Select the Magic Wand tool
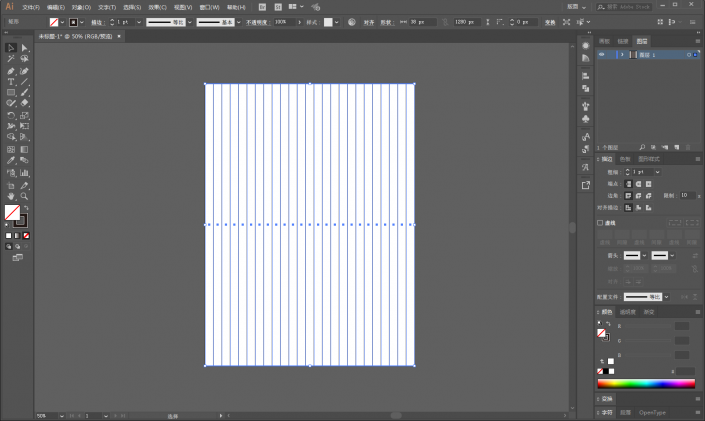The image size is (705, 421). 11,59
